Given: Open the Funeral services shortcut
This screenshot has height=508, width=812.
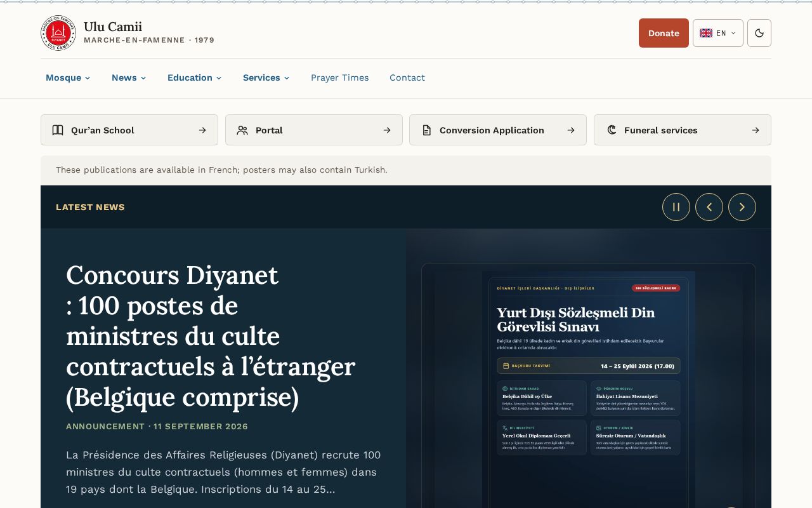Looking at the screenshot, I should [683, 130].
